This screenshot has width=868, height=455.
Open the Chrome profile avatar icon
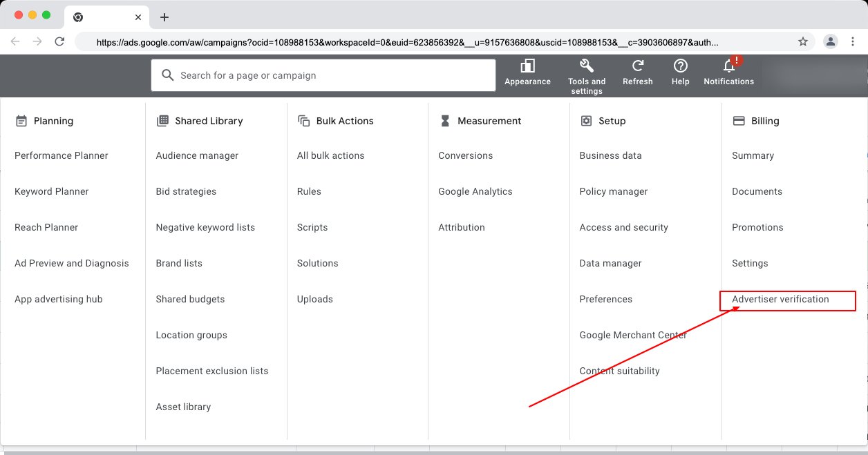tap(831, 41)
